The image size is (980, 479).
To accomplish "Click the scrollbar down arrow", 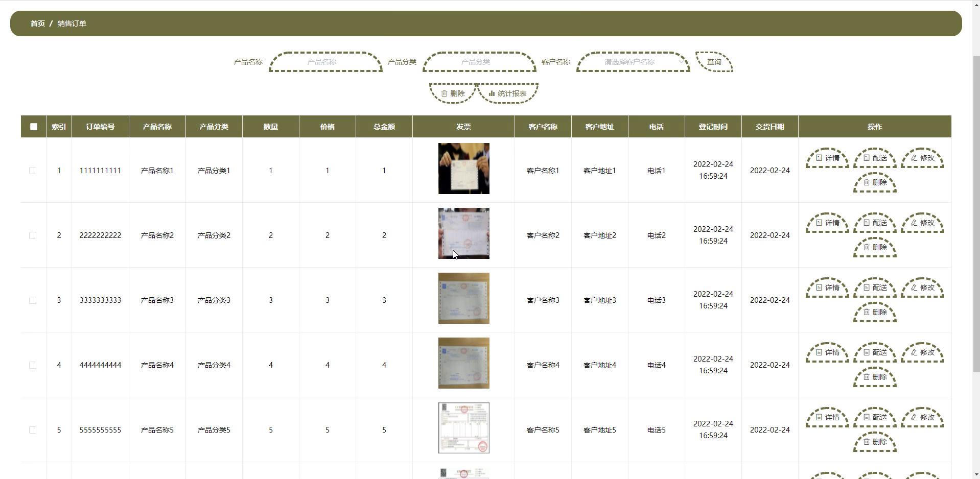I will (976, 474).
